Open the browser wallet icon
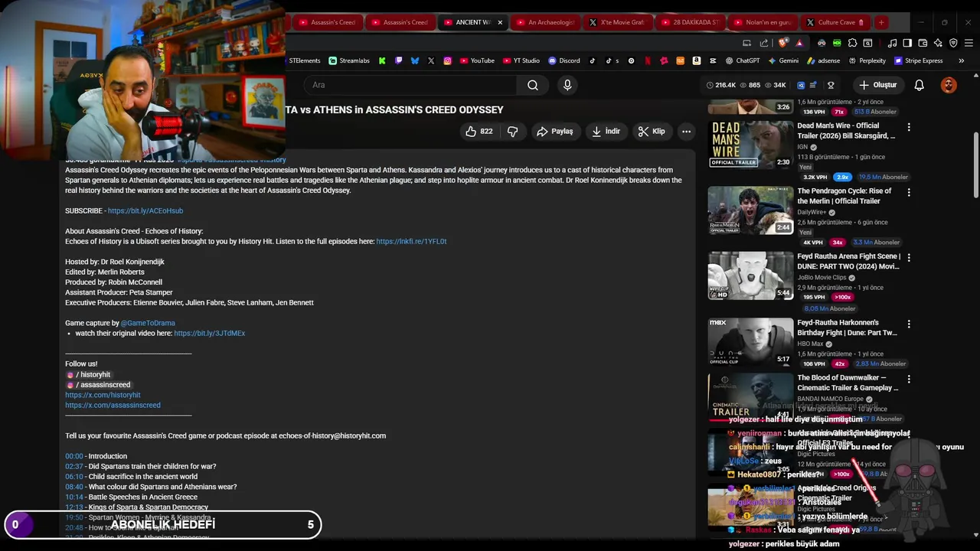The image size is (980, 551). click(x=923, y=43)
